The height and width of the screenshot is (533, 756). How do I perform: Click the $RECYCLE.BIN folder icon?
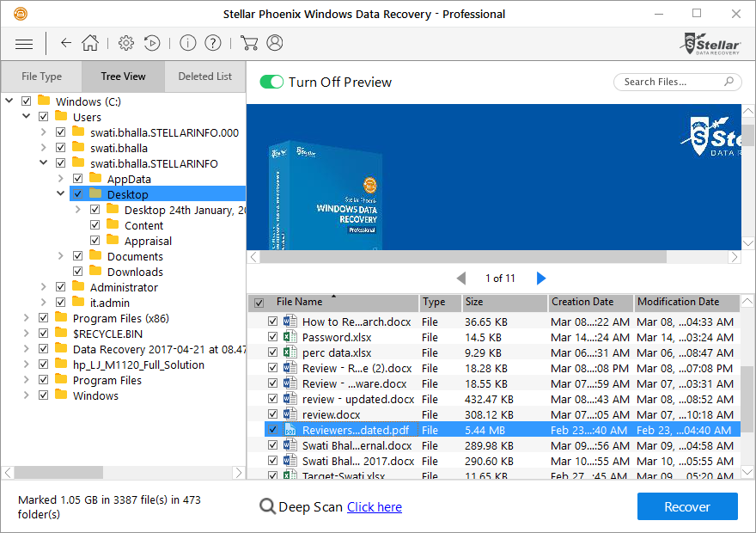coord(61,334)
